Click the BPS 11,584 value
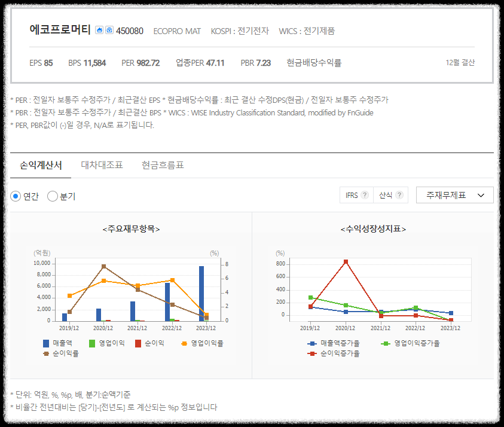 94,63
